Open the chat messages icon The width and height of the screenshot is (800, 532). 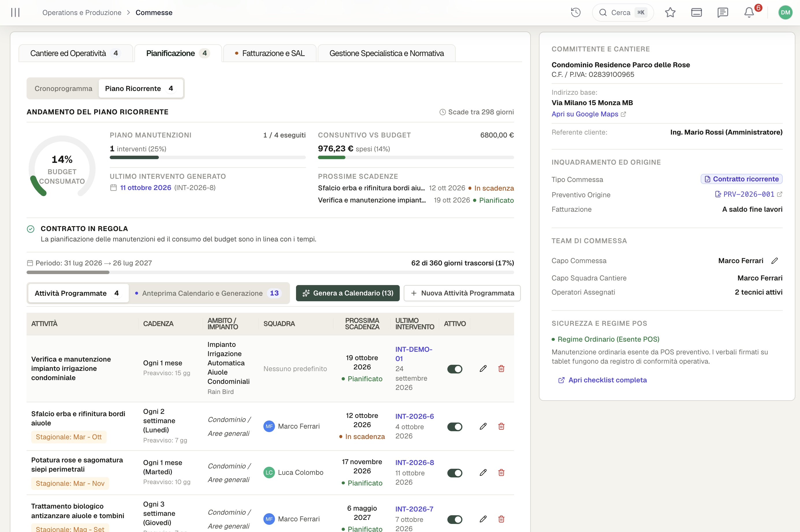click(723, 12)
